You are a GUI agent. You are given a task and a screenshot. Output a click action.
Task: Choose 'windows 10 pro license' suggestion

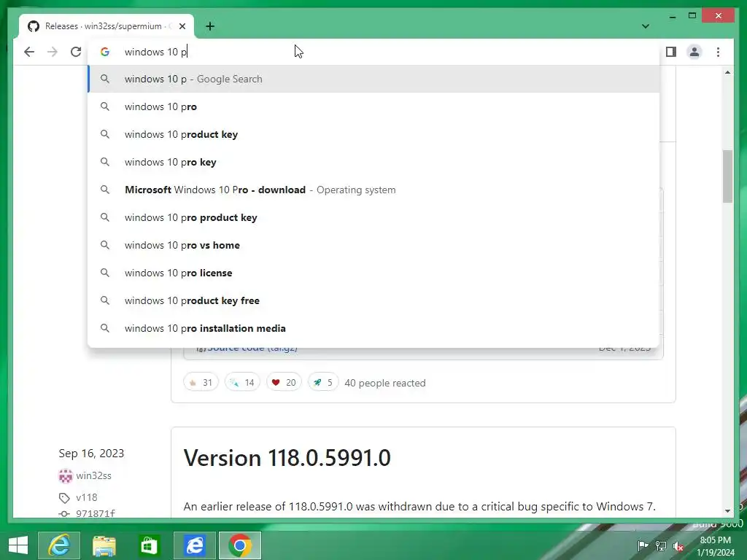point(373,273)
